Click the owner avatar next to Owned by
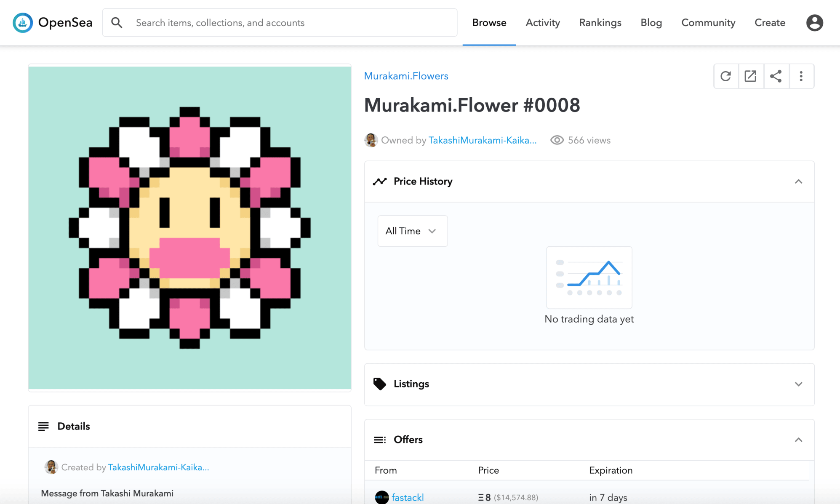 pos(371,140)
